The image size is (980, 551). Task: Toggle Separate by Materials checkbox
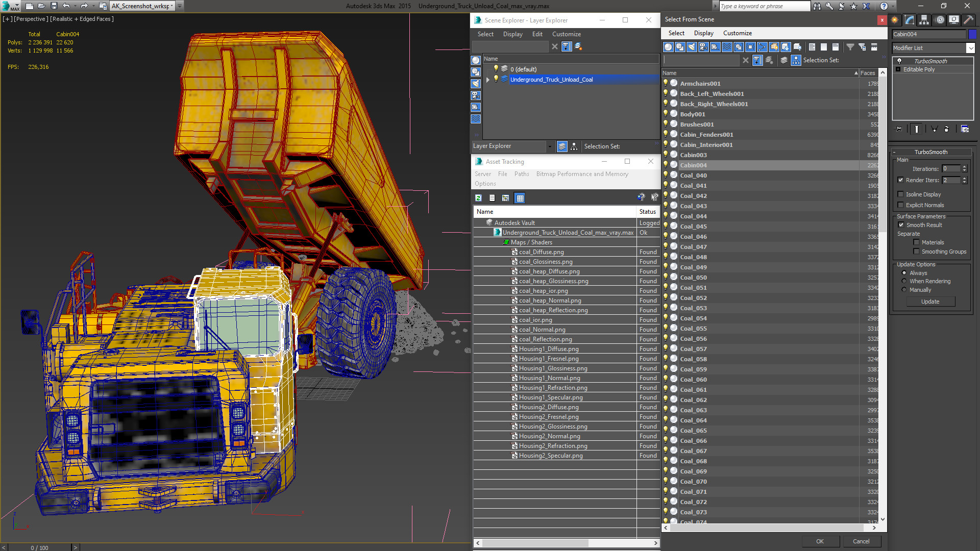[x=917, y=242]
